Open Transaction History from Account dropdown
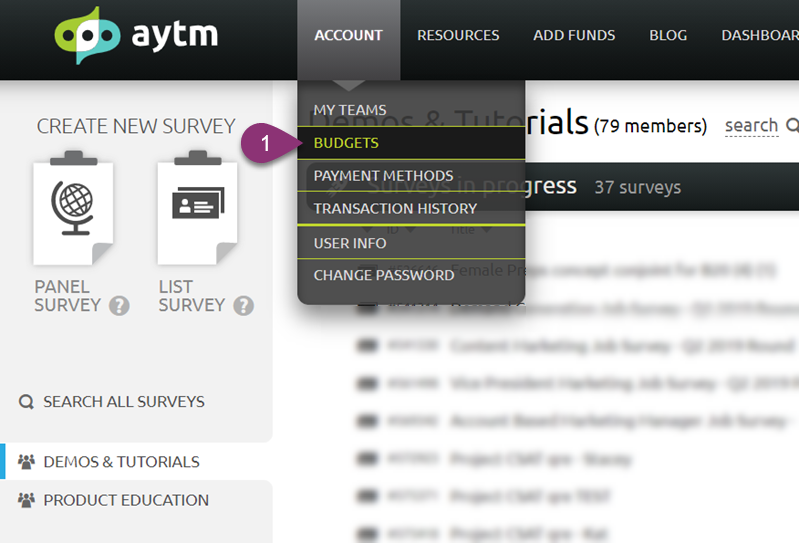The width and height of the screenshot is (799, 543). click(411, 208)
